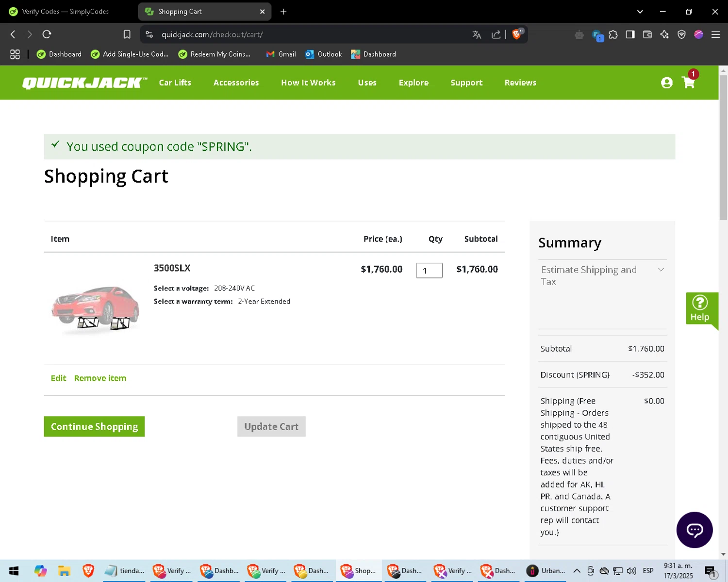Open the Car Lifts menu
The width and height of the screenshot is (728, 582).
(x=175, y=83)
